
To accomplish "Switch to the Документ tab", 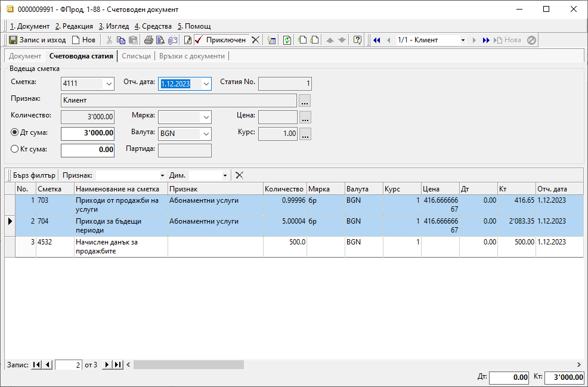I will [x=25, y=56].
